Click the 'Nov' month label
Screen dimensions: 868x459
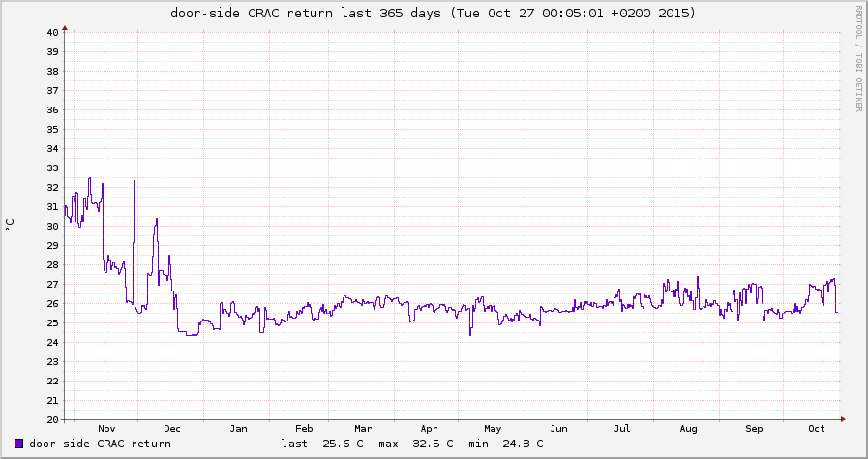(106, 429)
